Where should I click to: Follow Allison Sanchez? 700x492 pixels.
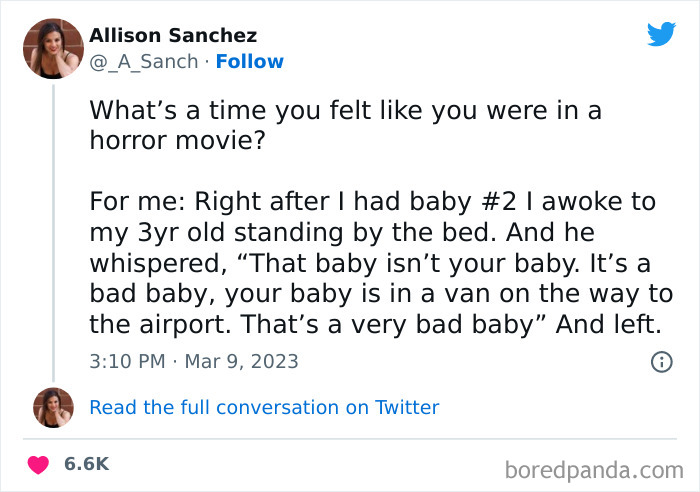250,61
